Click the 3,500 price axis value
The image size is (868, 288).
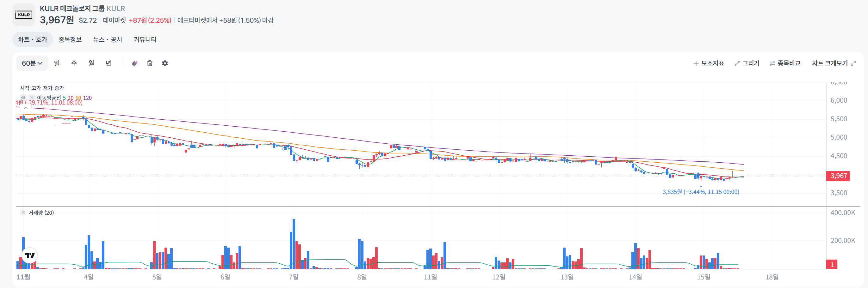[x=839, y=193]
